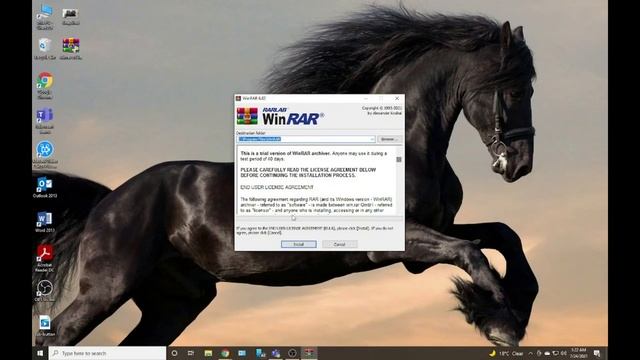Open the Action Center notifications icon
The height and width of the screenshot is (360, 640).
(597, 353)
